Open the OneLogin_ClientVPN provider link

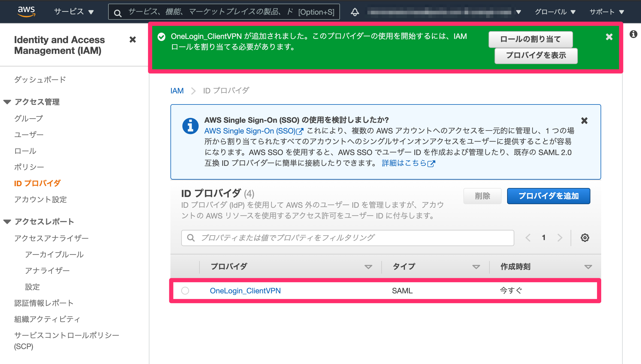click(245, 291)
